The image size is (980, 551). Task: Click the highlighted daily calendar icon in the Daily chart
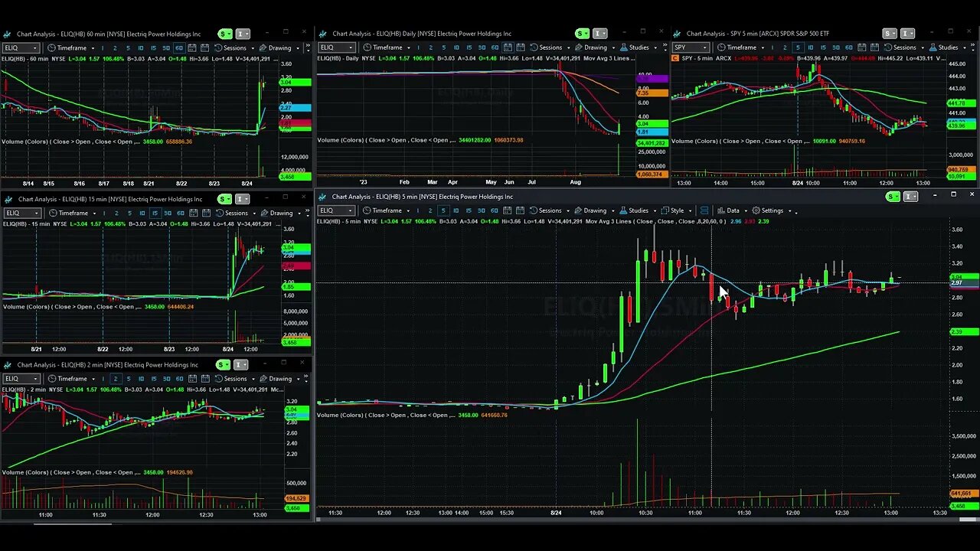coord(508,47)
